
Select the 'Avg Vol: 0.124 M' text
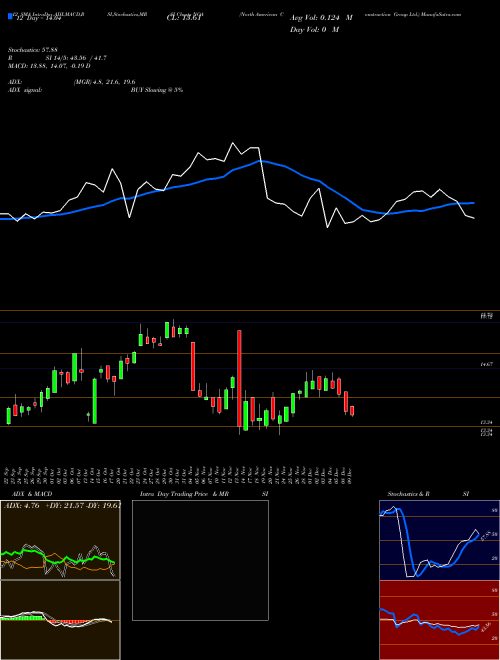[x=321, y=18]
